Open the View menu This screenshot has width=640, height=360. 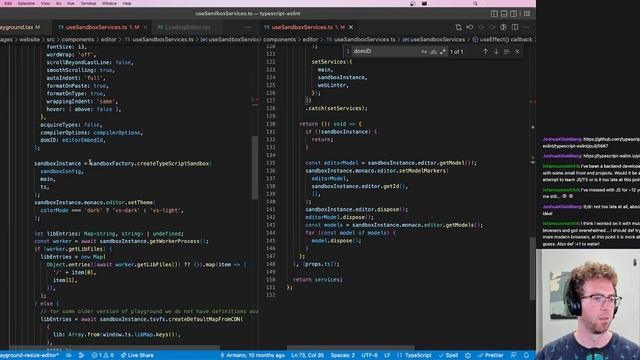[x=45, y=3]
